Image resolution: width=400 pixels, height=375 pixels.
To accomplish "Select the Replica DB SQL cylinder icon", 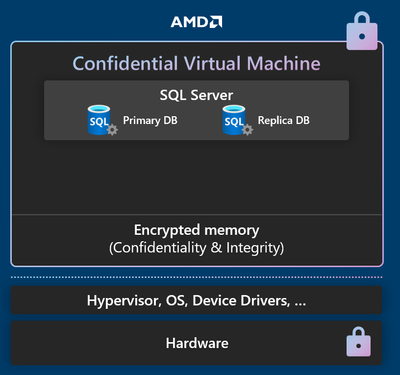I will [234, 120].
